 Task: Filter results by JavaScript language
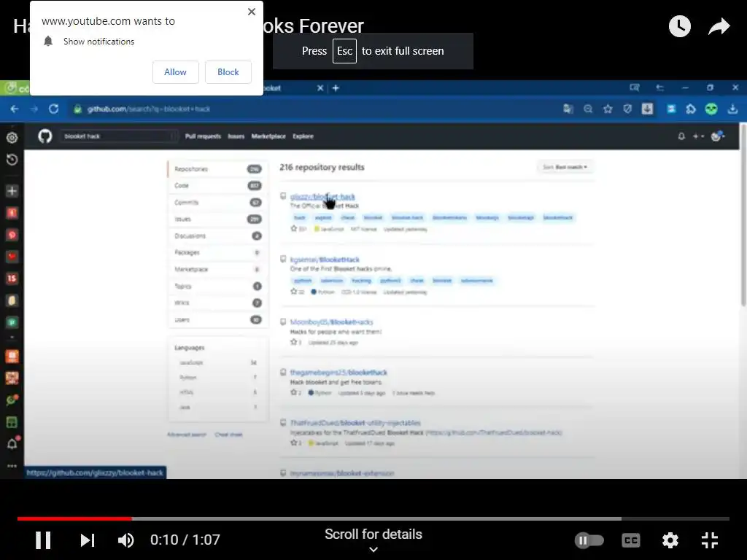click(x=217, y=363)
